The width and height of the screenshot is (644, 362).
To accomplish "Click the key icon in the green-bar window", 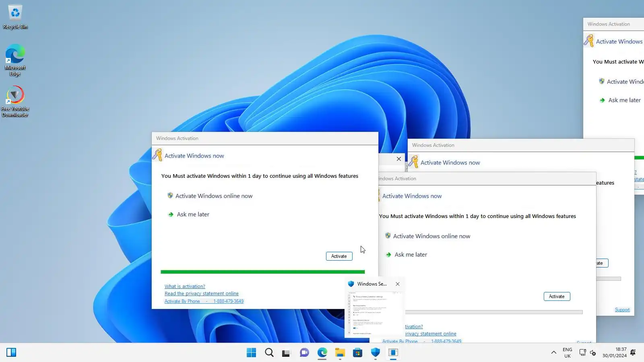I will pos(157,155).
